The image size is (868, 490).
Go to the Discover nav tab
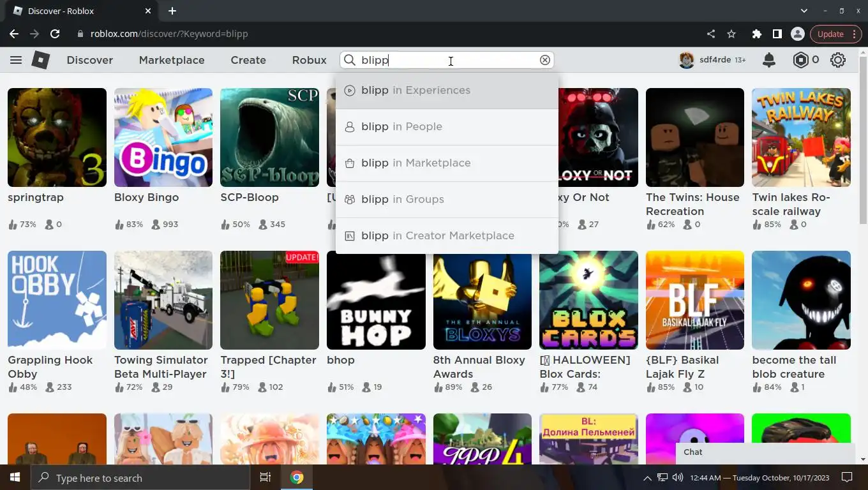tap(90, 60)
